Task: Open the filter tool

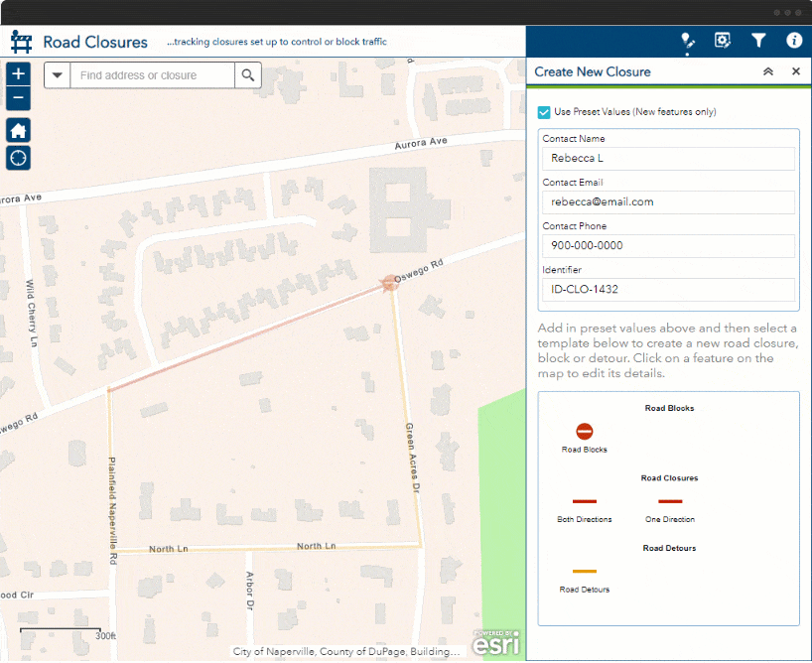Action: (x=758, y=41)
